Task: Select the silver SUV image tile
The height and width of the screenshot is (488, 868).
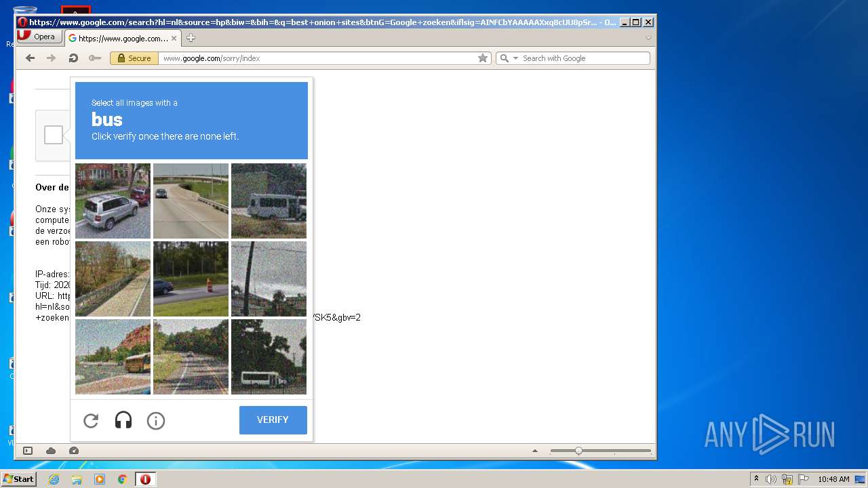Action: [x=113, y=201]
